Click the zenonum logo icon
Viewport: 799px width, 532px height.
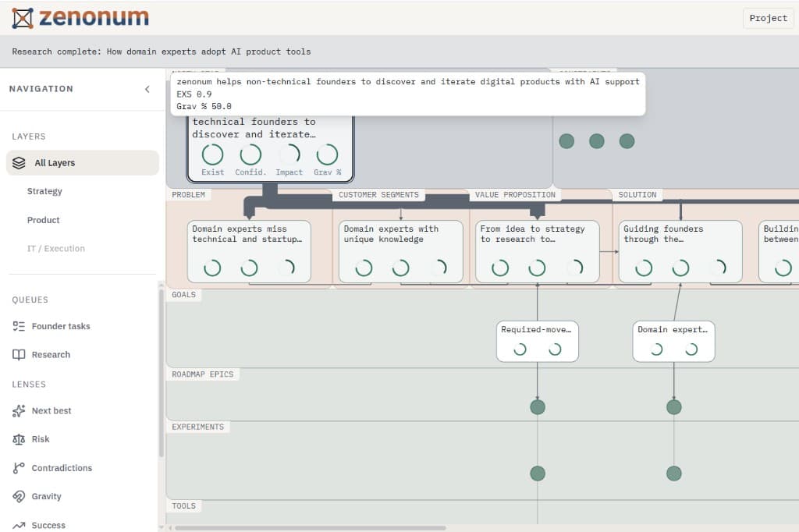coord(23,19)
